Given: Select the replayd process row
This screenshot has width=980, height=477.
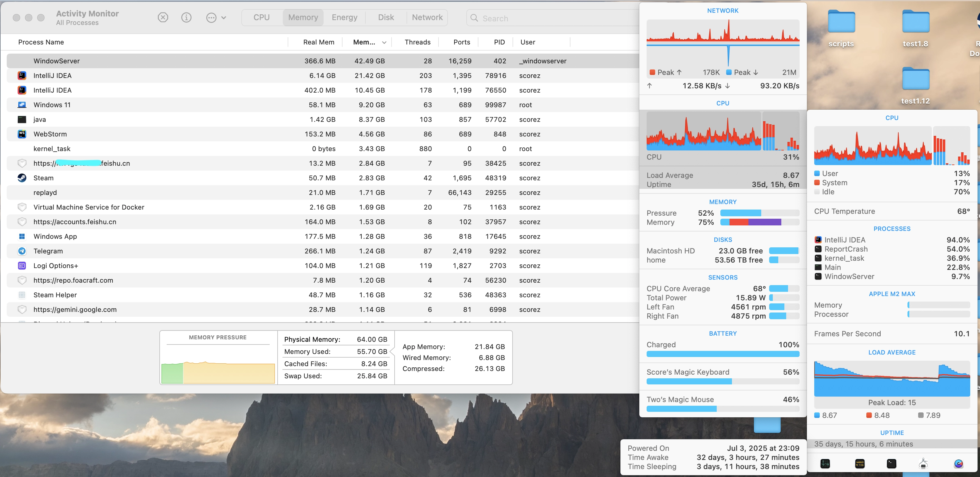Looking at the screenshot, I should pos(323,193).
